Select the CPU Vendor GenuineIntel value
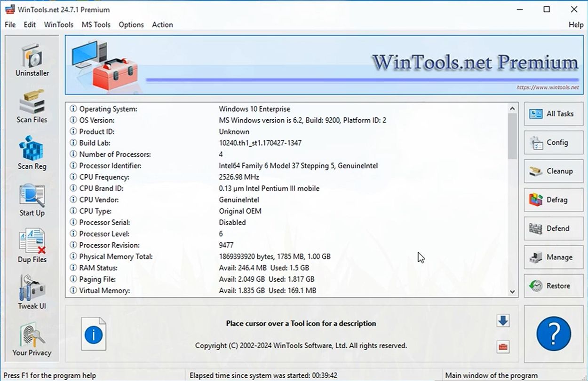This screenshot has height=381, width=588. coord(239,200)
